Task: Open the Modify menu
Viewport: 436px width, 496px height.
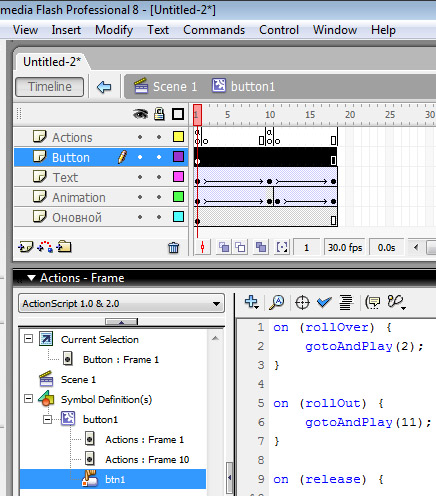Action: 114,30
